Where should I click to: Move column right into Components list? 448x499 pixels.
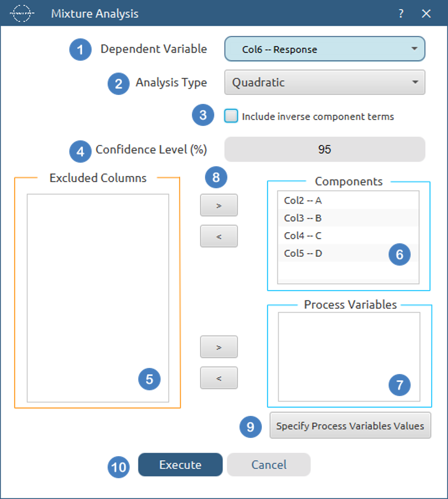[x=219, y=205]
